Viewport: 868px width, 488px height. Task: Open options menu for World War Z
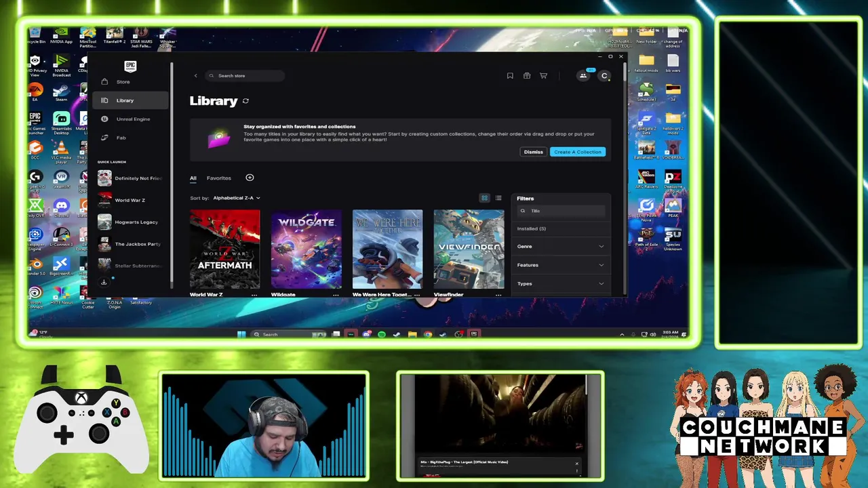(x=254, y=295)
